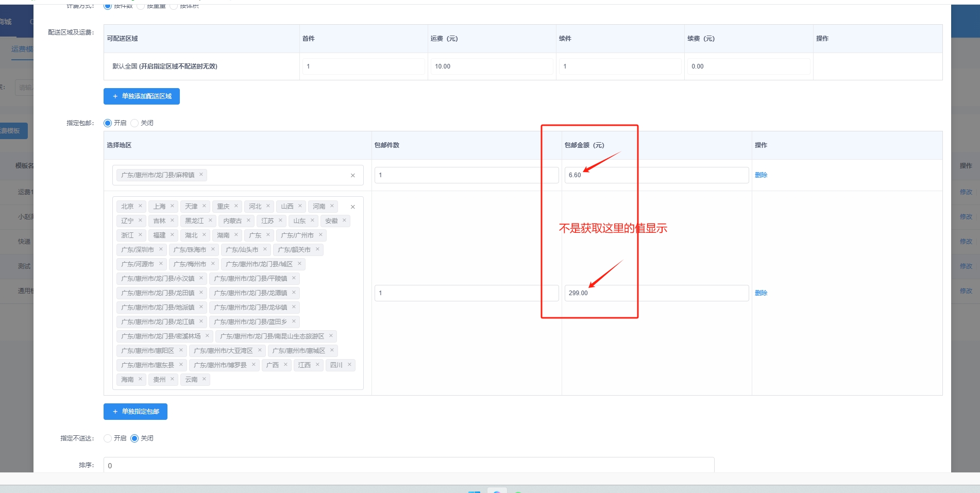This screenshot has height=493, width=980.
Task: Remove the 内蒙古 region tag
Action: tap(248, 220)
